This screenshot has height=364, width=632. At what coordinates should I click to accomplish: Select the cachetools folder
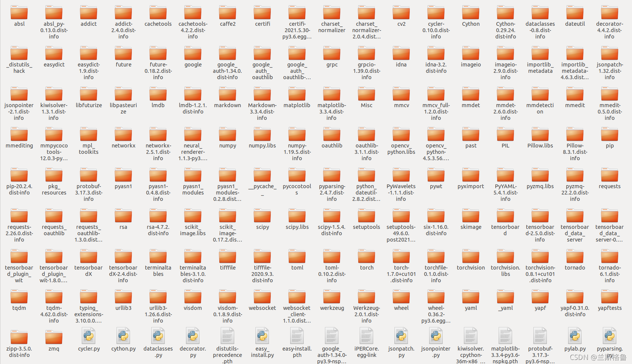click(158, 13)
